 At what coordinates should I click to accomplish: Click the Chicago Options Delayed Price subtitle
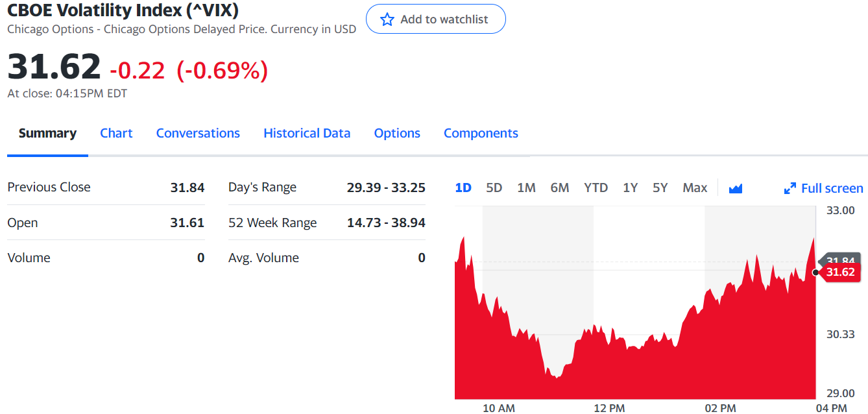tap(182, 29)
